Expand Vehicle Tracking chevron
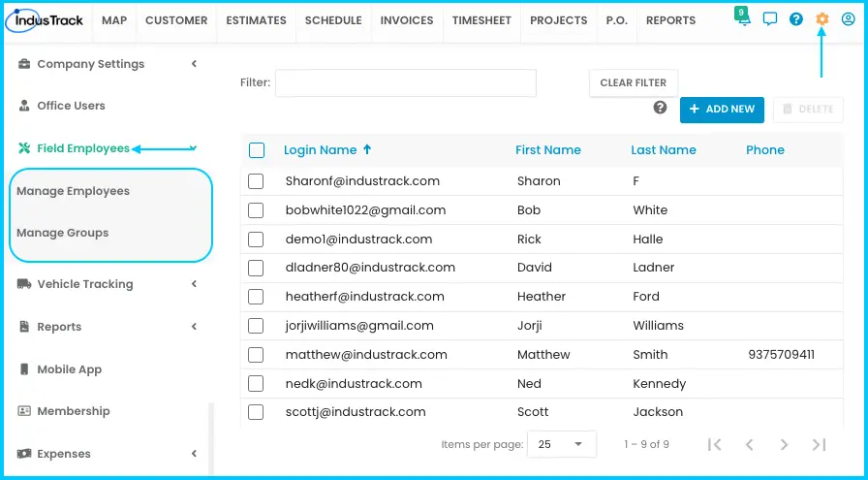The height and width of the screenshot is (480, 868). pyautogui.click(x=195, y=284)
